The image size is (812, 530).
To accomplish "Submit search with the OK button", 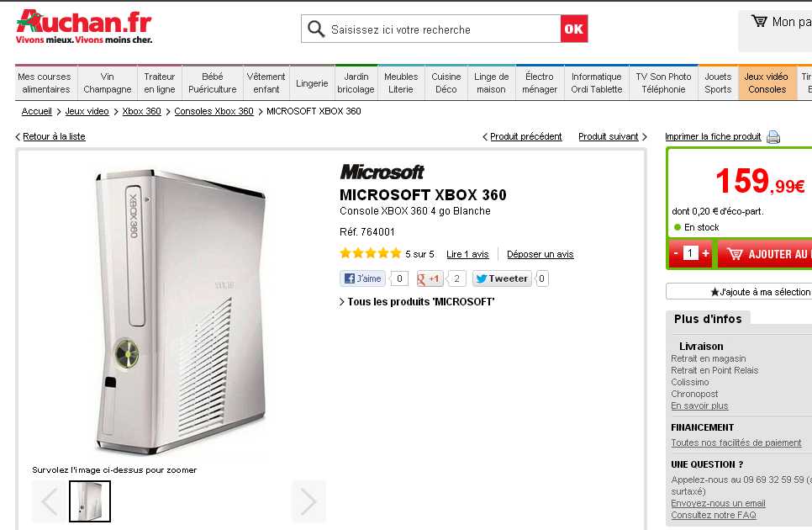I will [x=574, y=29].
